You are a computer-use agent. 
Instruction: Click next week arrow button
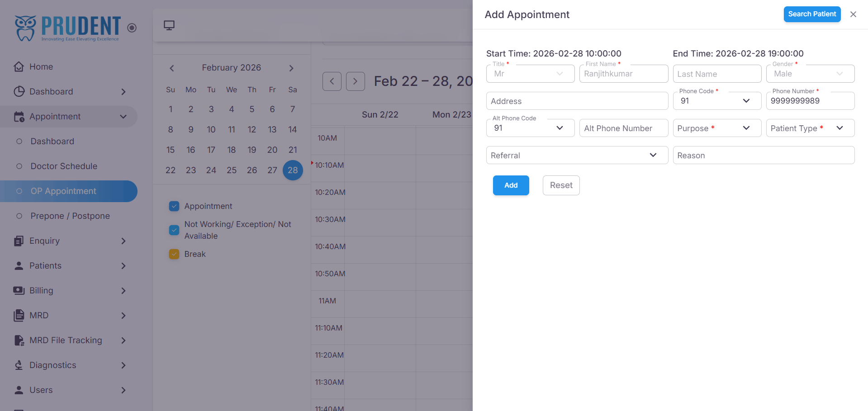point(356,81)
